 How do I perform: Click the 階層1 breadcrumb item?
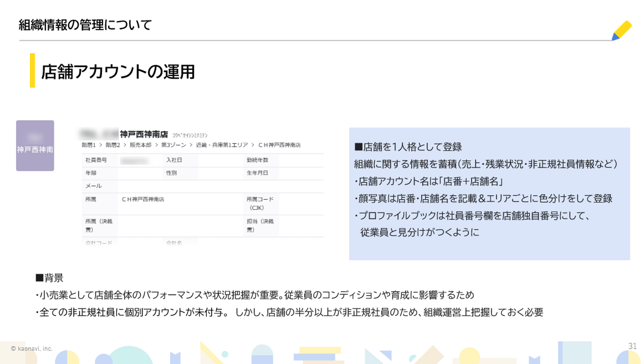[89, 145]
